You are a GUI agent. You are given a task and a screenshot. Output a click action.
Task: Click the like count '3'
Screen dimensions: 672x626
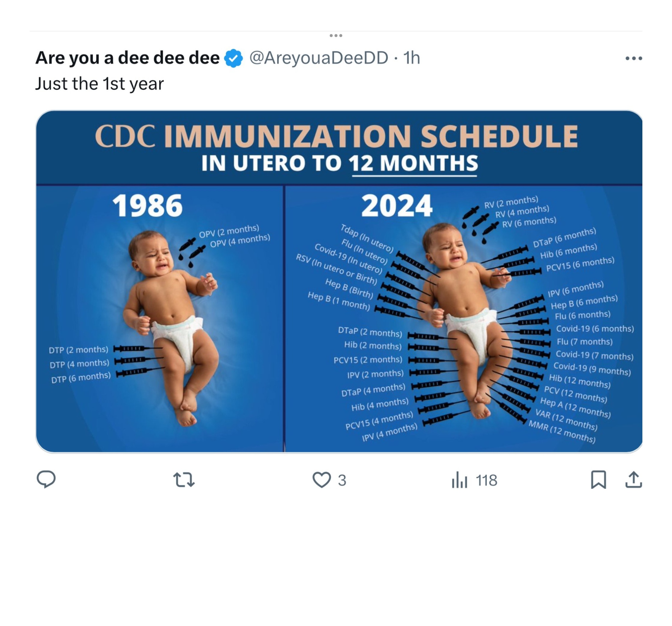[x=342, y=480]
